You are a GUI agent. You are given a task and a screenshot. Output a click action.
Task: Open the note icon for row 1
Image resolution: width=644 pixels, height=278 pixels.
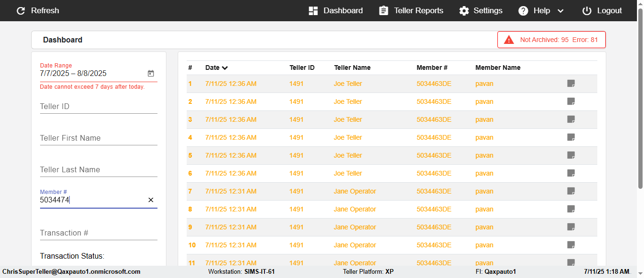click(571, 84)
